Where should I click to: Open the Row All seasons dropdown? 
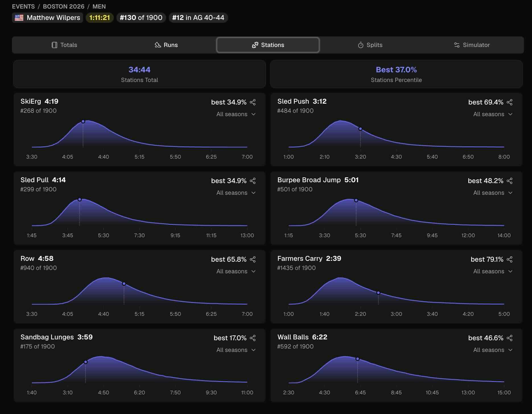point(236,271)
